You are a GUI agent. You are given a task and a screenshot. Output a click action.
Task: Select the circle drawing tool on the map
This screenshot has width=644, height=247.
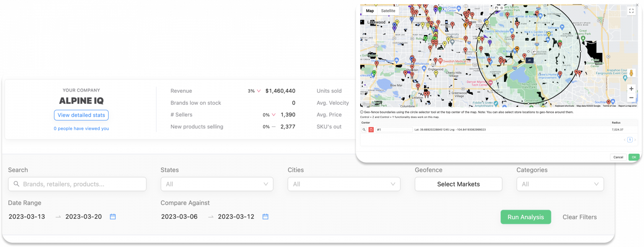(501, 8)
